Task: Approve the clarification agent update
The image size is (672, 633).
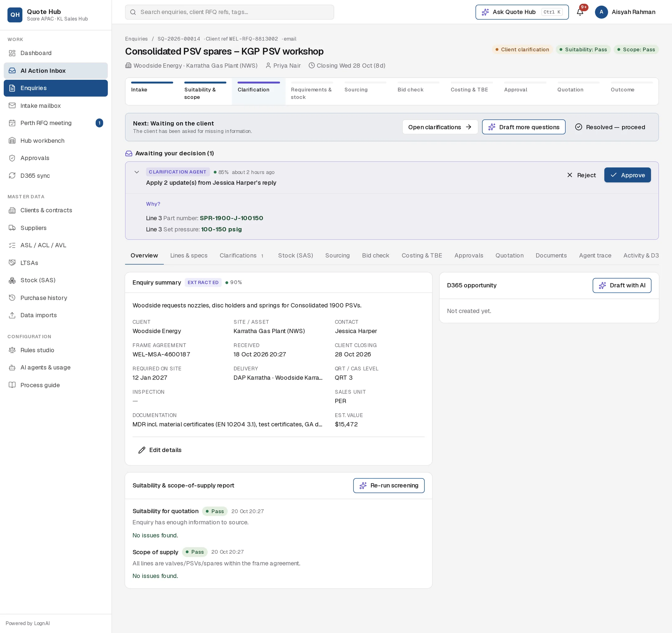Action: [628, 175]
